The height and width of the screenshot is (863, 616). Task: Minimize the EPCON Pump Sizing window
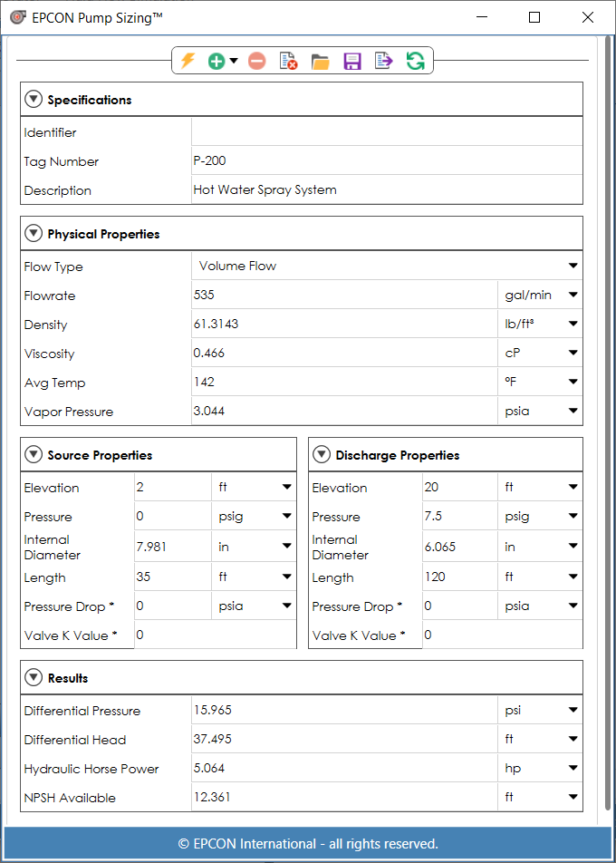(x=482, y=17)
